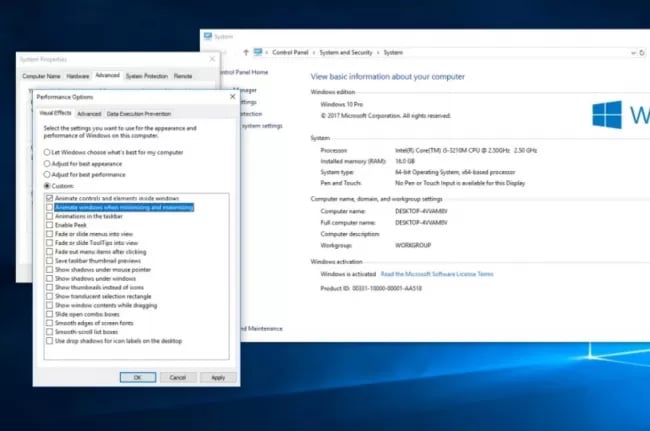Screen dimensions: 650x431
Task: Close the Performance Options dialog
Action: pyautogui.click(x=233, y=97)
